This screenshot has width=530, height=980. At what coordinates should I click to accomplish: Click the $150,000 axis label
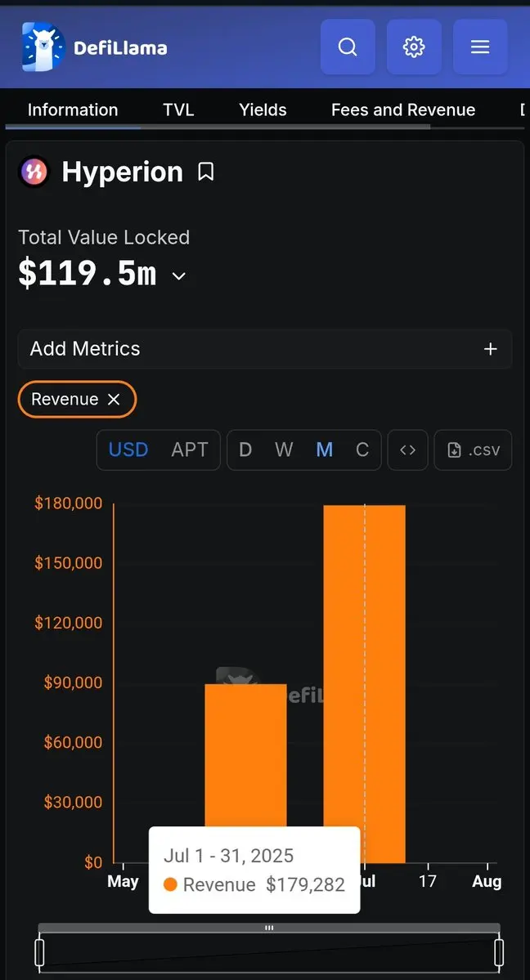pyautogui.click(x=68, y=563)
